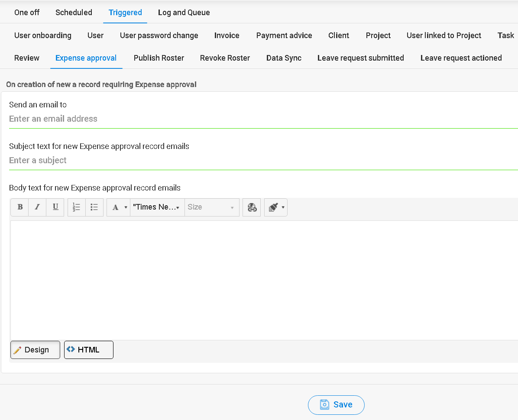Click the 'Enter a subject' field
The width and height of the screenshot is (518, 420).
point(260,161)
